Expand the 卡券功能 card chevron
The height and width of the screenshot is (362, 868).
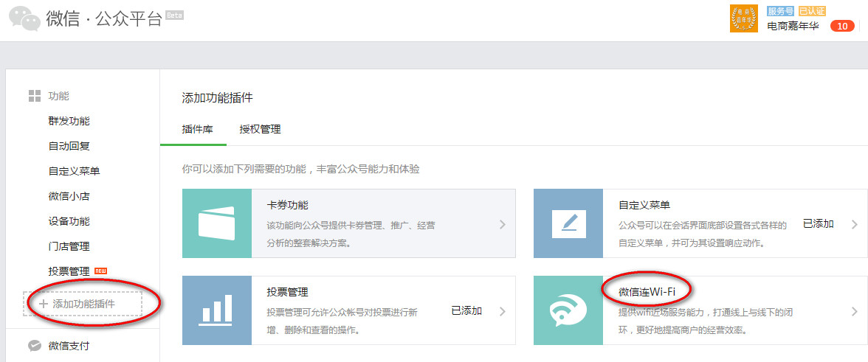[x=502, y=224]
